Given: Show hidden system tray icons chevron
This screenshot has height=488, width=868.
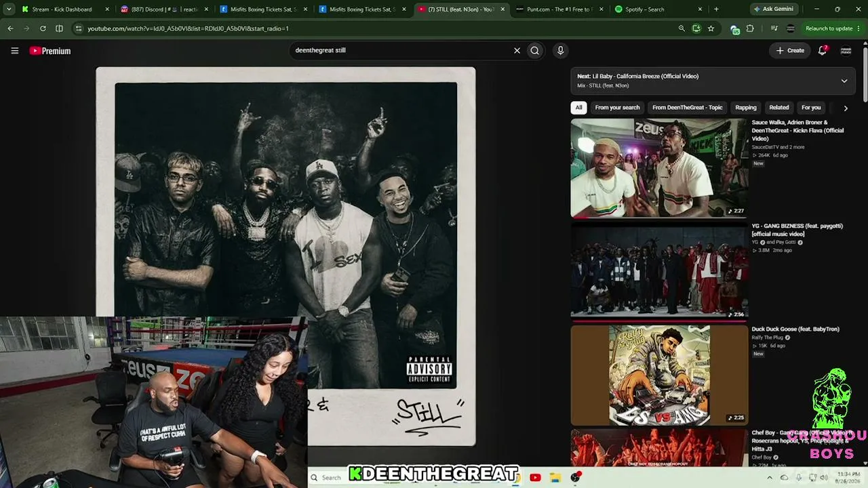Looking at the screenshot, I should (x=769, y=478).
